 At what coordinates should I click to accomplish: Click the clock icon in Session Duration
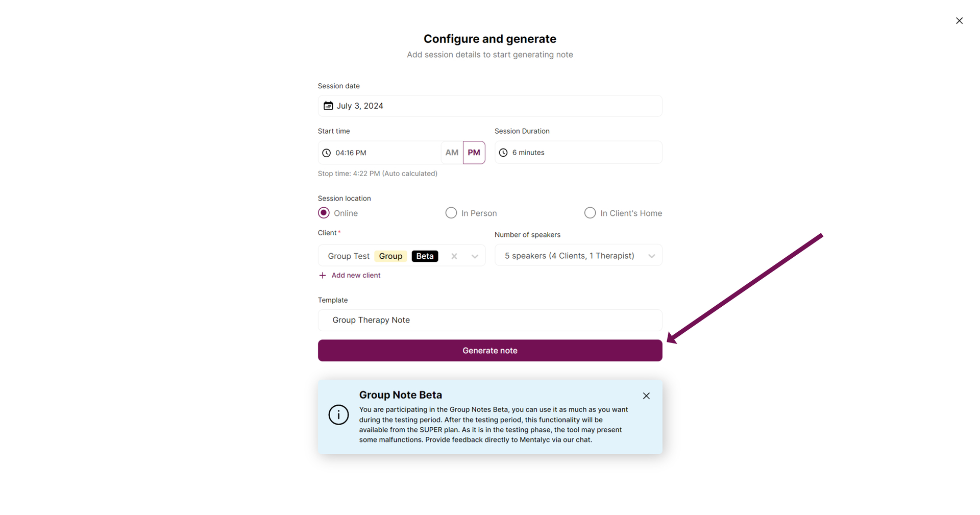pos(503,153)
